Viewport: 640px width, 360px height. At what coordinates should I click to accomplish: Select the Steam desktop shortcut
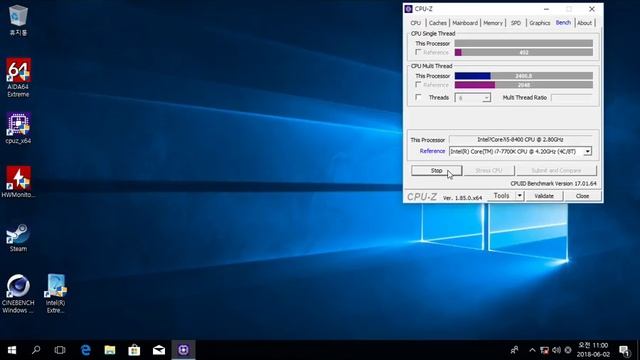tap(18, 237)
